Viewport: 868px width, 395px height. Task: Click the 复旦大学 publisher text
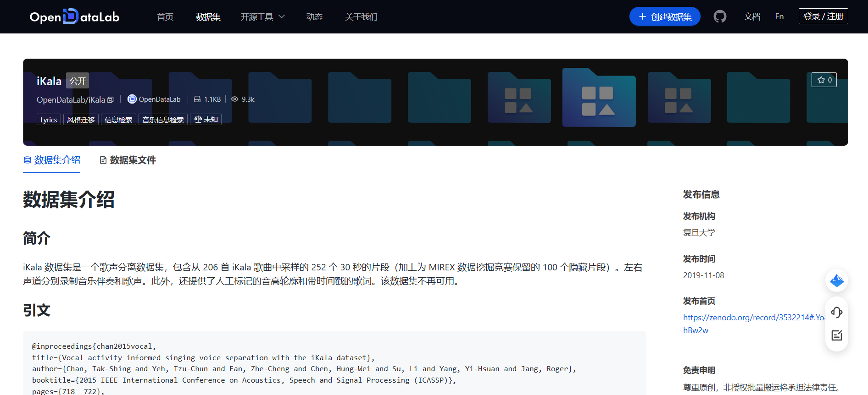[x=699, y=232]
